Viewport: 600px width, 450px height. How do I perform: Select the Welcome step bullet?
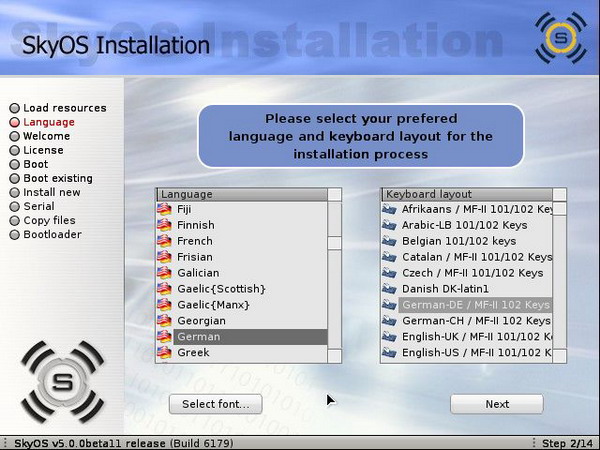click(14, 136)
